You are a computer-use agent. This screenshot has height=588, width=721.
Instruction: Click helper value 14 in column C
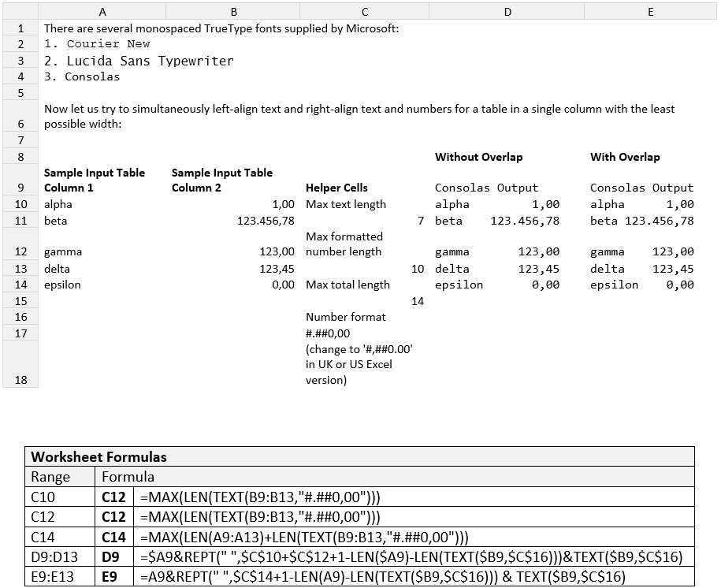click(x=418, y=301)
